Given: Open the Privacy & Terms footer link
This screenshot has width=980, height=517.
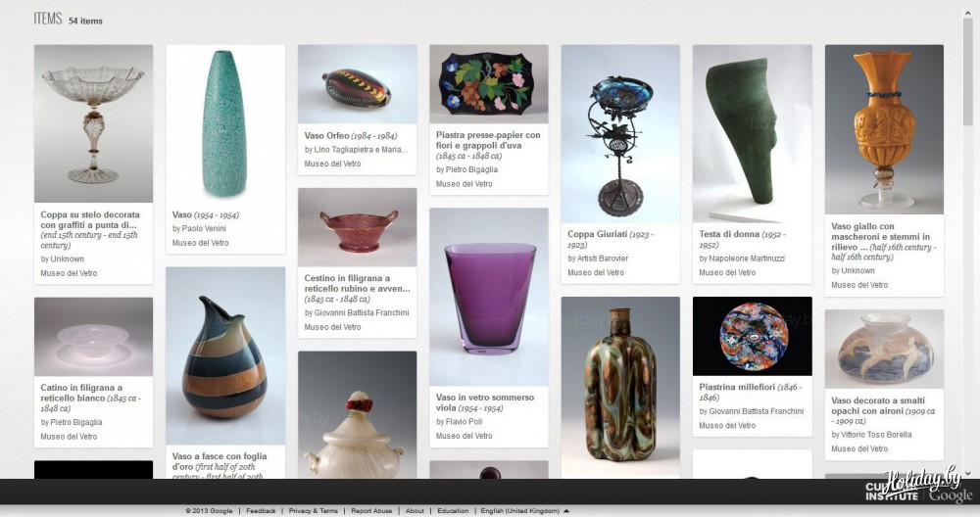Looking at the screenshot, I should pos(314,511).
